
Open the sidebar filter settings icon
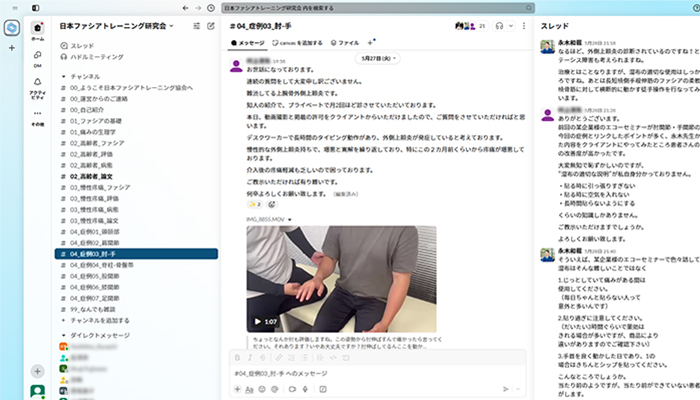pyautogui.click(x=196, y=26)
